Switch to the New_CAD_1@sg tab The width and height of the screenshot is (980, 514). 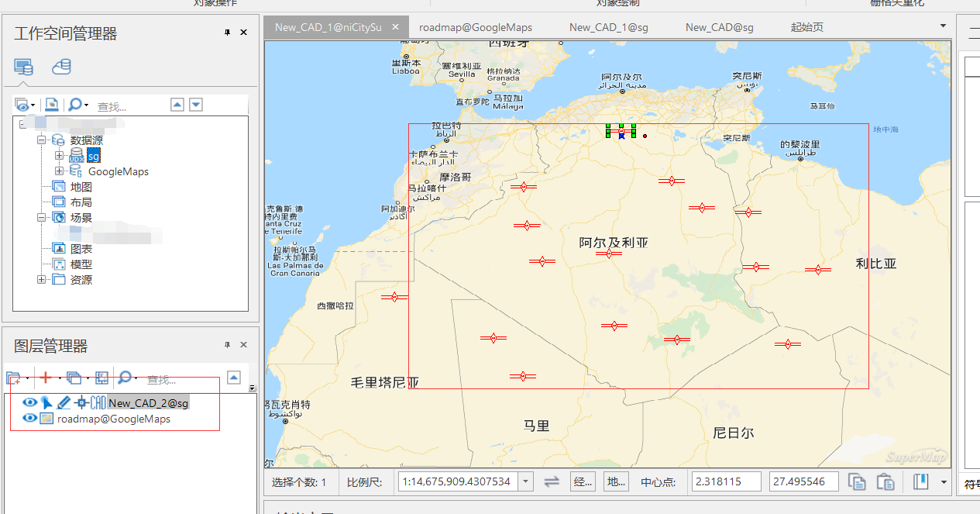[x=609, y=27]
